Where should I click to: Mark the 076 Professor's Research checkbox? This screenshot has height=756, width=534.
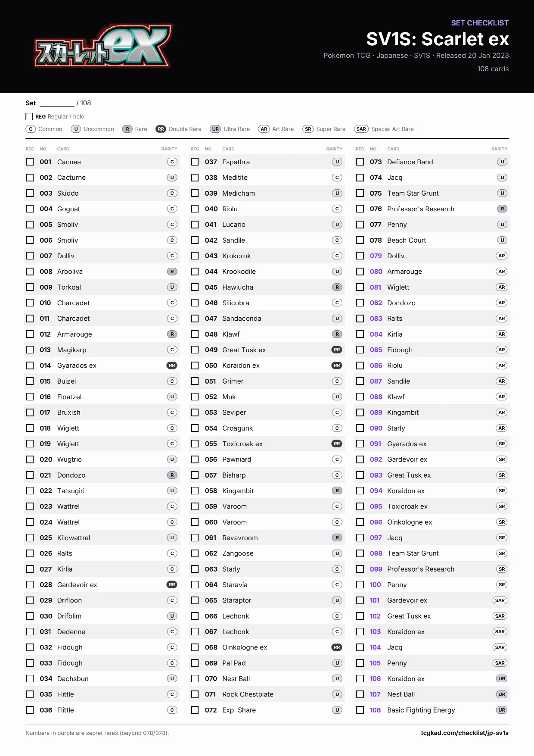[x=360, y=209]
